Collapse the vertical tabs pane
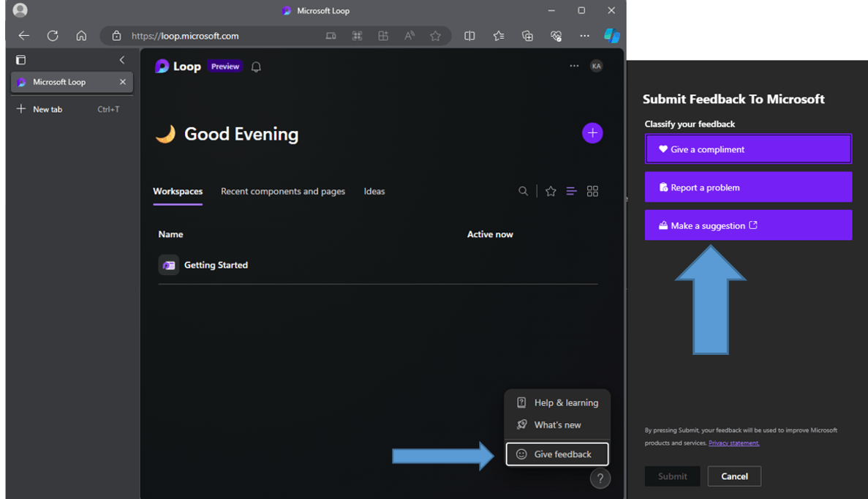The image size is (868, 499). click(x=122, y=60)
